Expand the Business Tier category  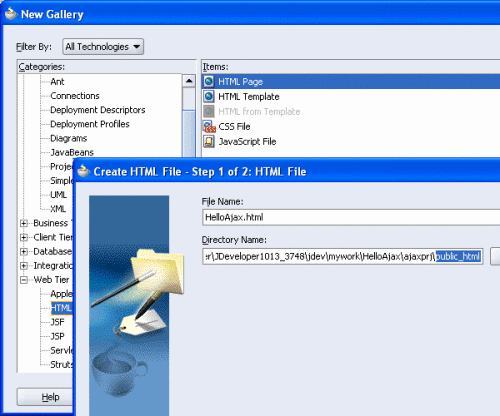pyautogui.click(x=24, y=223)
